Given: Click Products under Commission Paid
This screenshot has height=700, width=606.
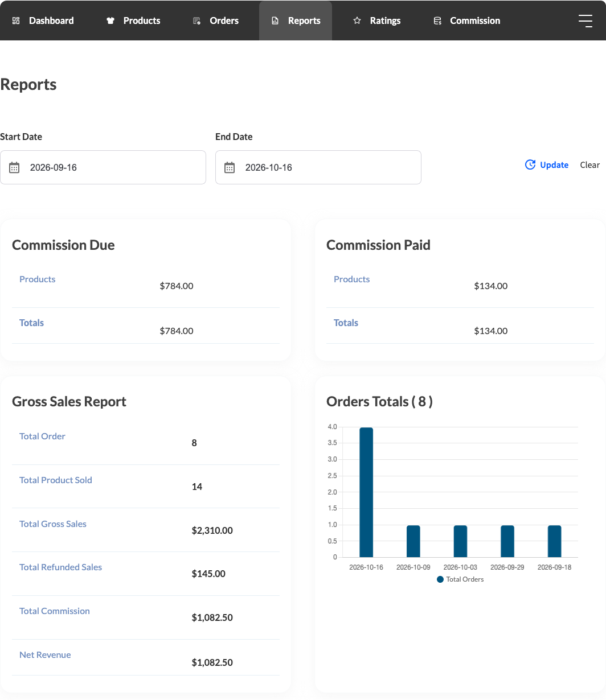Looking at the screenshot, I should [352, 279].
